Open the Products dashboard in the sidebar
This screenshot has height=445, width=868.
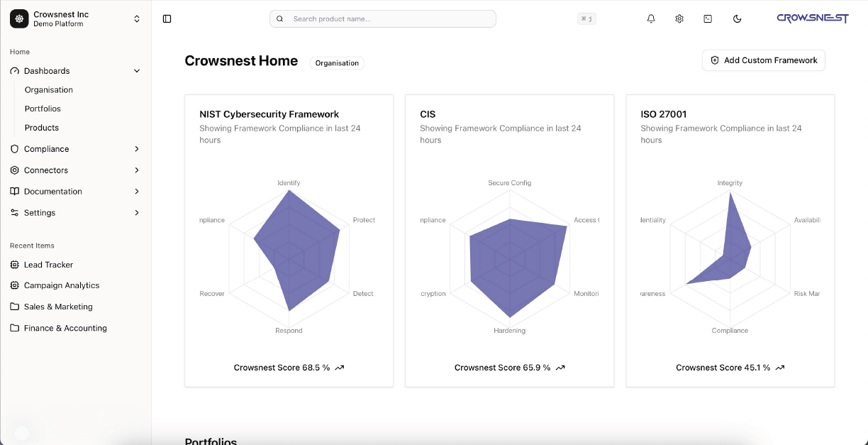(42, 128)
